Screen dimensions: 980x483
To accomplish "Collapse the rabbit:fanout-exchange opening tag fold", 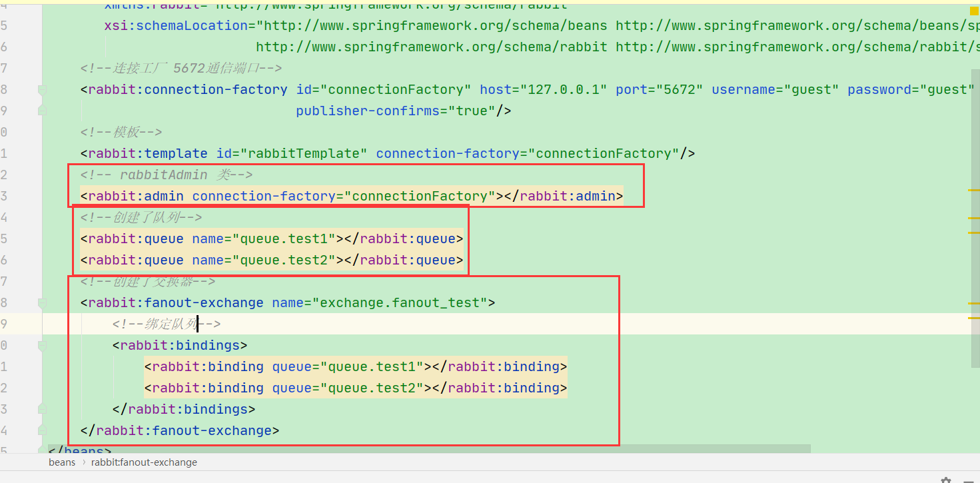I will [x=43, y=302].
